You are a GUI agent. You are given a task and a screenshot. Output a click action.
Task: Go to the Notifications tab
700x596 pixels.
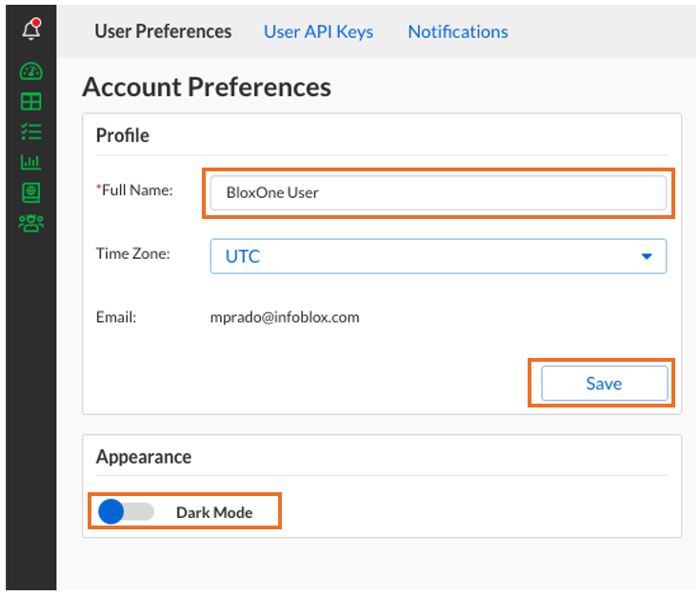click(x=457, y=31)
